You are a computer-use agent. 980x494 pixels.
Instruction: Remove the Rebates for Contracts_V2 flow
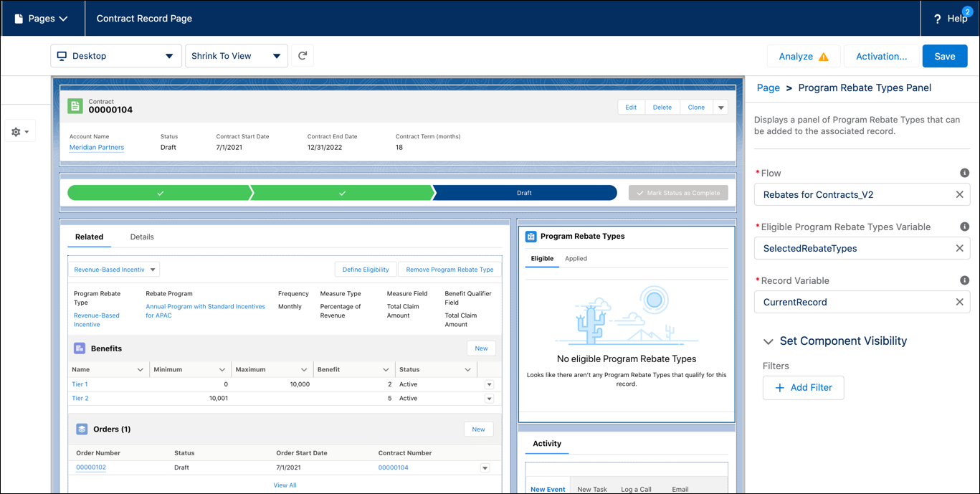coord(959,194)
